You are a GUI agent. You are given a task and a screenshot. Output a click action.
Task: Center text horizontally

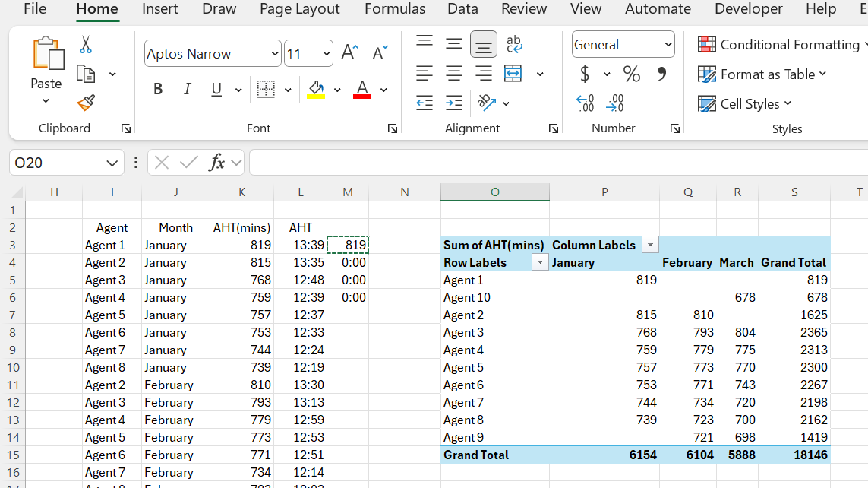coord(454,73)
